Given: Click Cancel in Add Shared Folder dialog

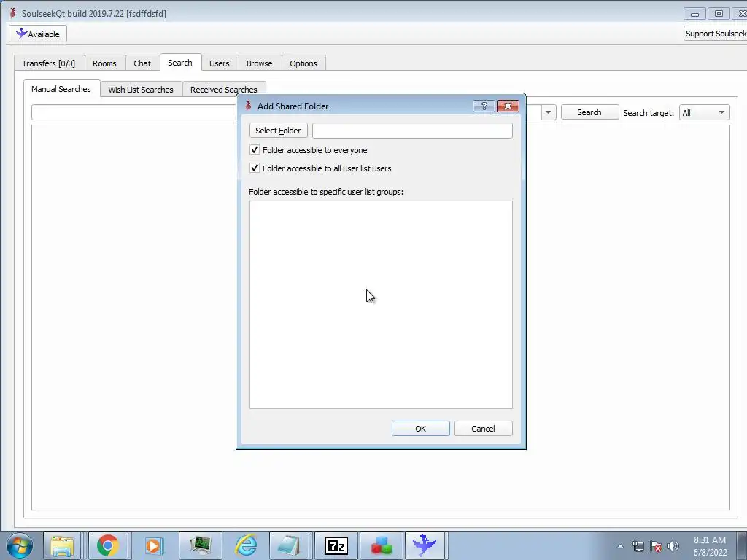Looking at the screenshot, I should (x=483, y=429).
